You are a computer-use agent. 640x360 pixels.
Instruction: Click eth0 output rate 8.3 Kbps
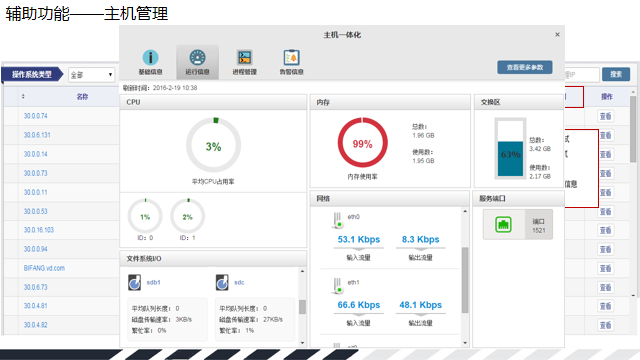tap(420, 240)
